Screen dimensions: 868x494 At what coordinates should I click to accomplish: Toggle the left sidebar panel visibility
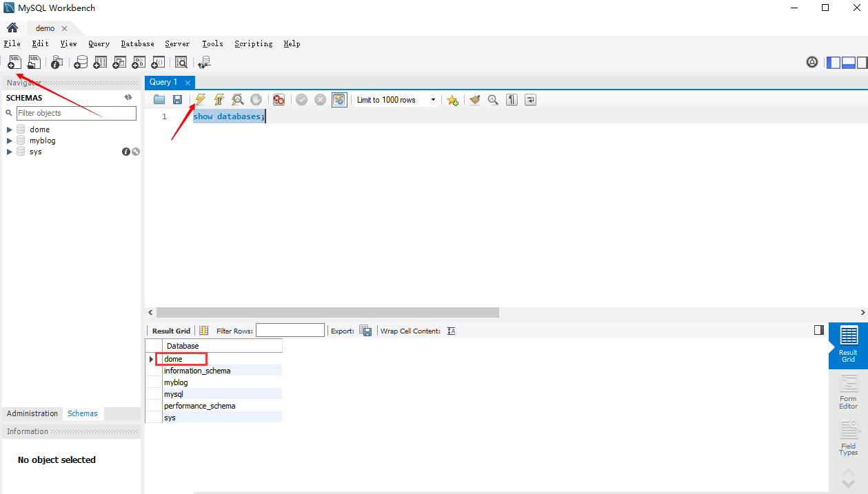[834, 63]
